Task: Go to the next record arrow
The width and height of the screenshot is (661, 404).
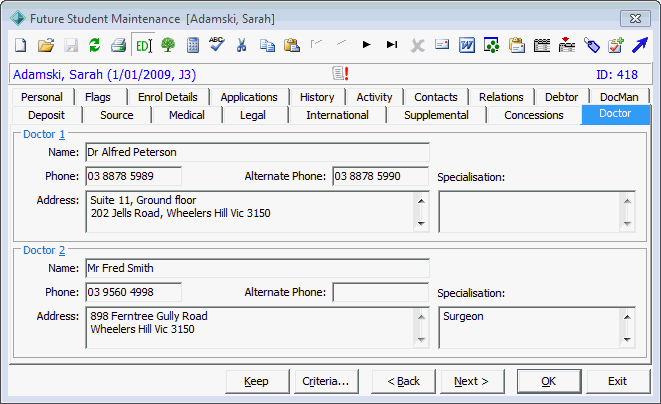Action: 366,44
